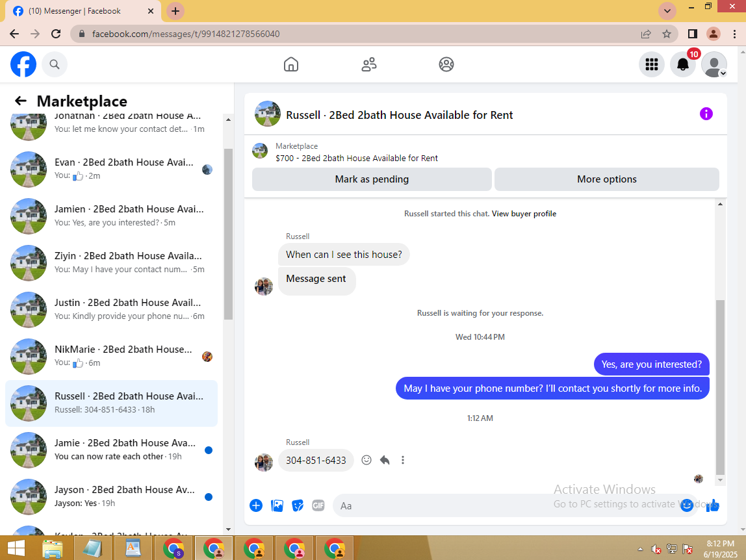Open Jayson's conversation saying Yes
The width and height of the screenshot is (746, 560).
pos(111,497)
